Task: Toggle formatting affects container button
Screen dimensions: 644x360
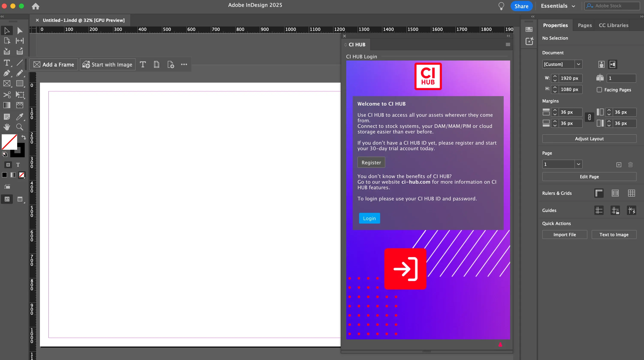Action: [x=8, y=165]
